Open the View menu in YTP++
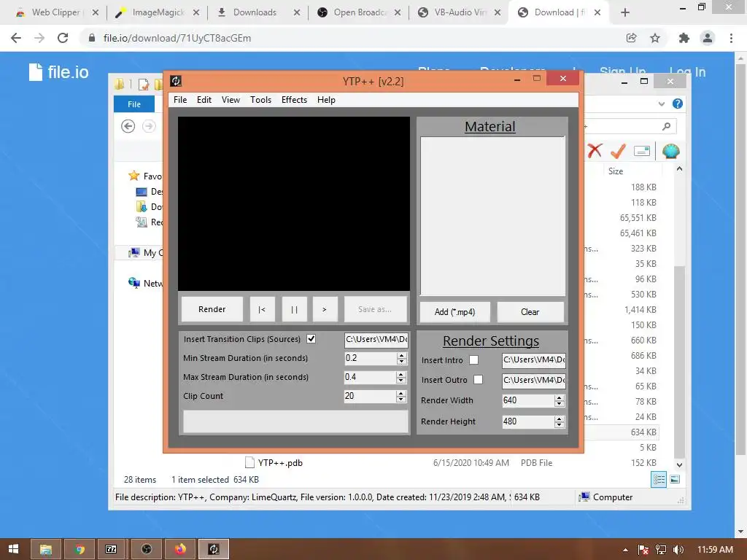 [231, 99]
